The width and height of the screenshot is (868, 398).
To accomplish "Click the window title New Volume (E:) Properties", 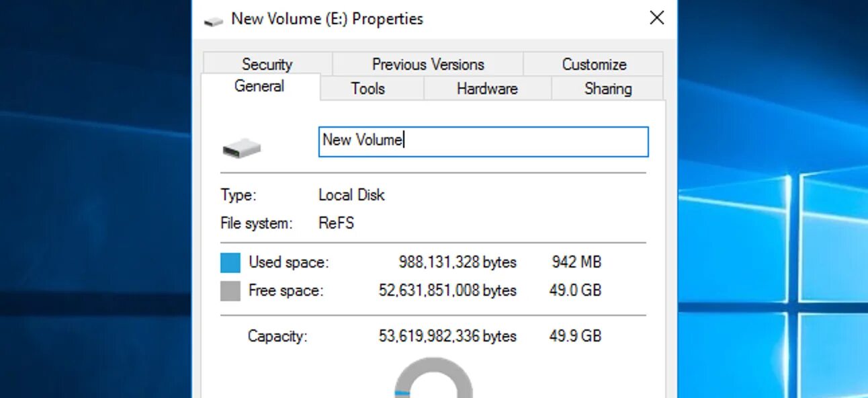I will coord(327,19).
